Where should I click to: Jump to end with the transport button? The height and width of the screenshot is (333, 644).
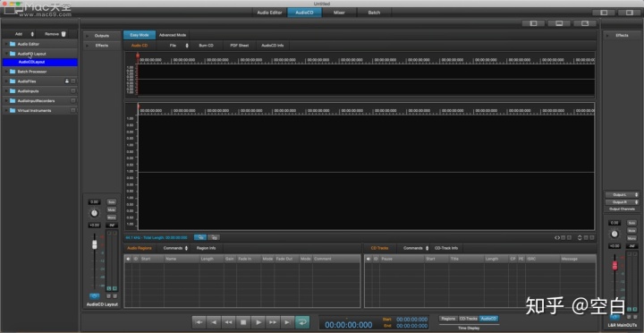[287, 322]
